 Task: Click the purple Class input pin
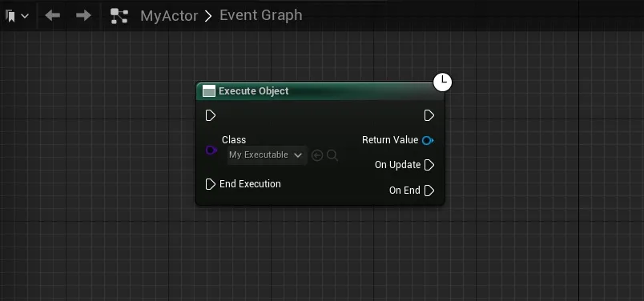pyautogui.click(x=211, y=150)
